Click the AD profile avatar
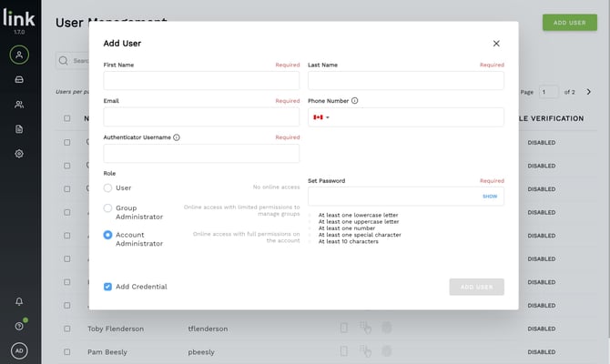 [x=19, y=350]
